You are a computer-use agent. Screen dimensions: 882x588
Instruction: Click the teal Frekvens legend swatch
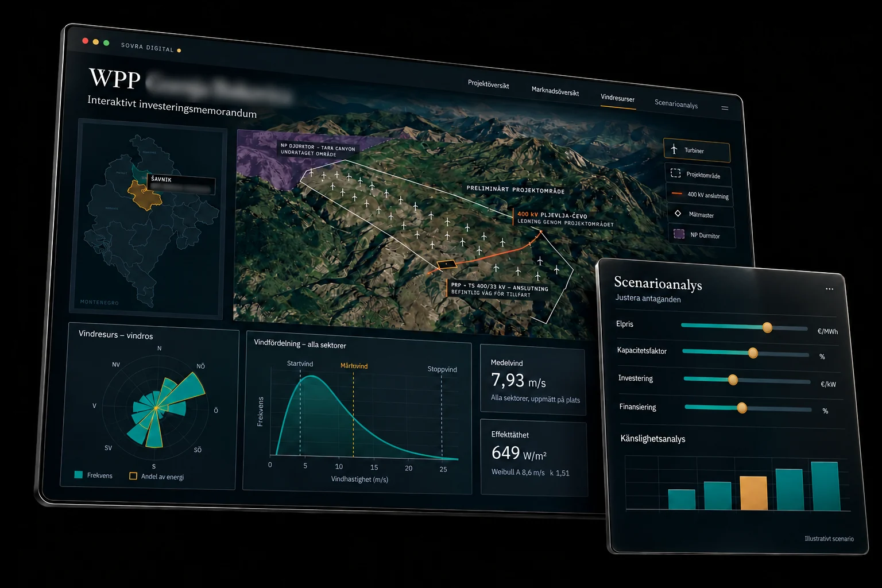pyautogui.click(x=79, y=475)
